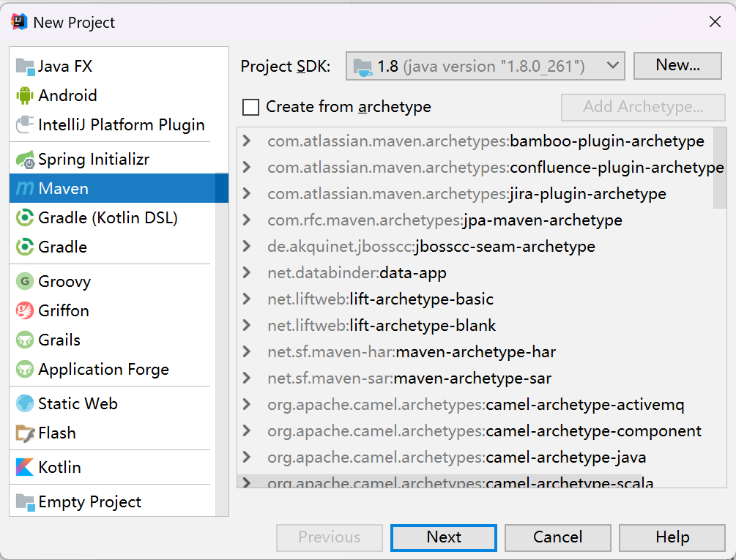The width and height of the screenshot is (736, 560).
Task: Enable Create from archetype checkbox
Action: pos(250,107)
